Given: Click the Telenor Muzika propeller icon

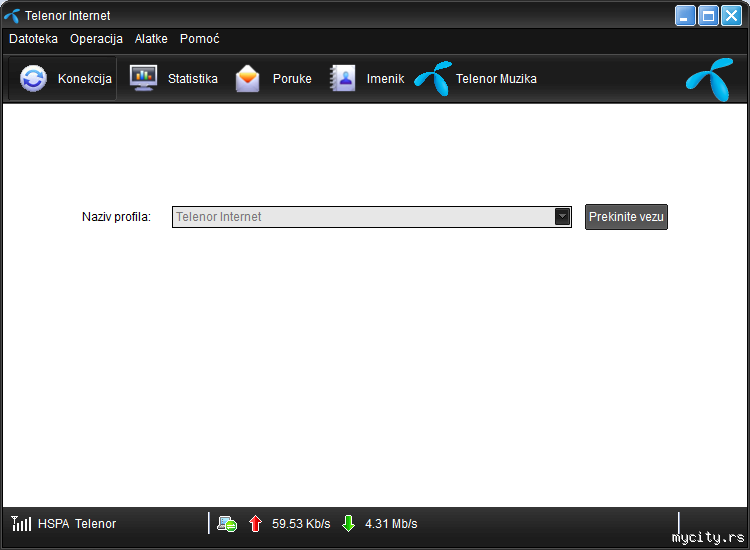Looking at the screenshot, I should click(433, 78).
